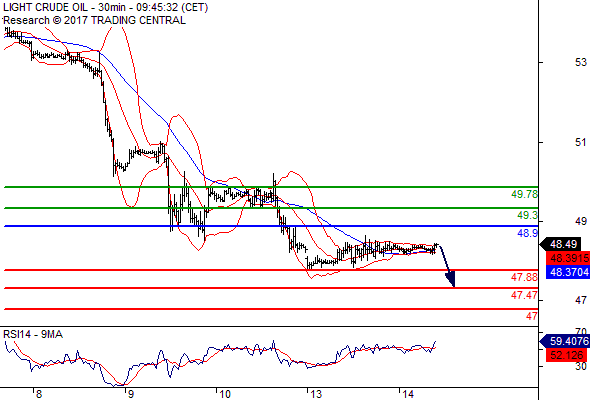Select date marker 10 on time axis
This screenshot has width=590, height=400.
click(225, 394)
